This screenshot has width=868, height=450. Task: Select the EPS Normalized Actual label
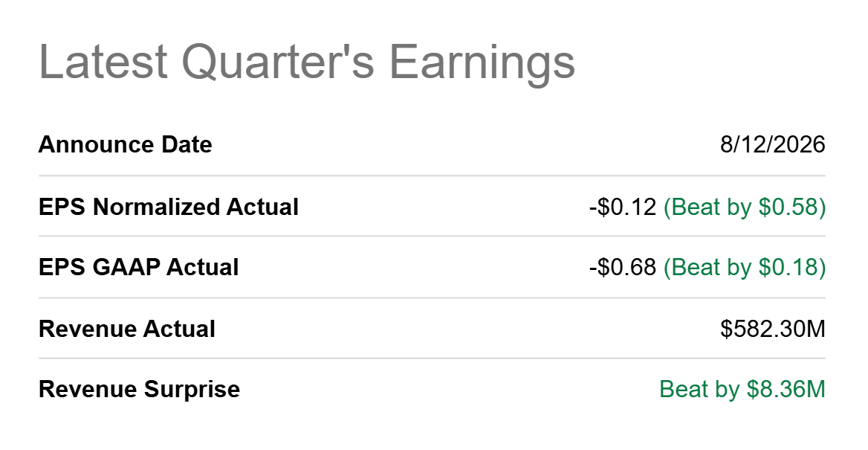(168, 207)
